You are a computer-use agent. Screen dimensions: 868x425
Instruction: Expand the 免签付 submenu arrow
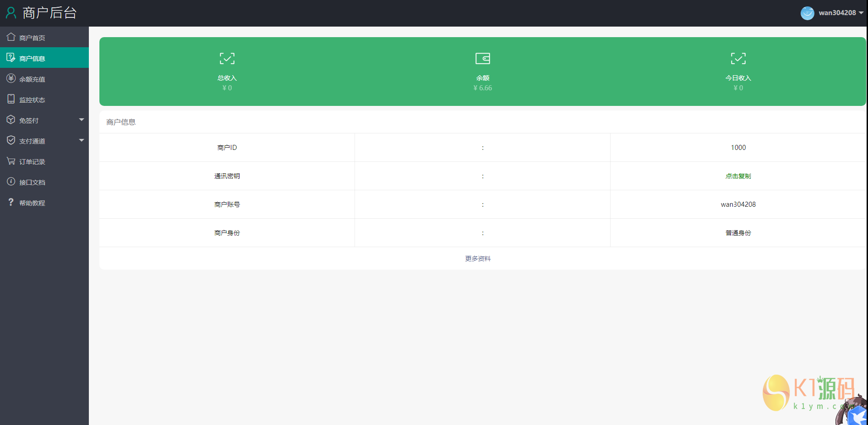[82, 120]
